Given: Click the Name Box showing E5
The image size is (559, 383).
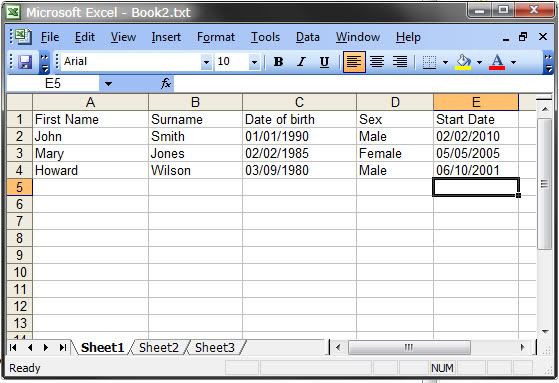Looking at the screenshot, I should click(x=53, y=84).
